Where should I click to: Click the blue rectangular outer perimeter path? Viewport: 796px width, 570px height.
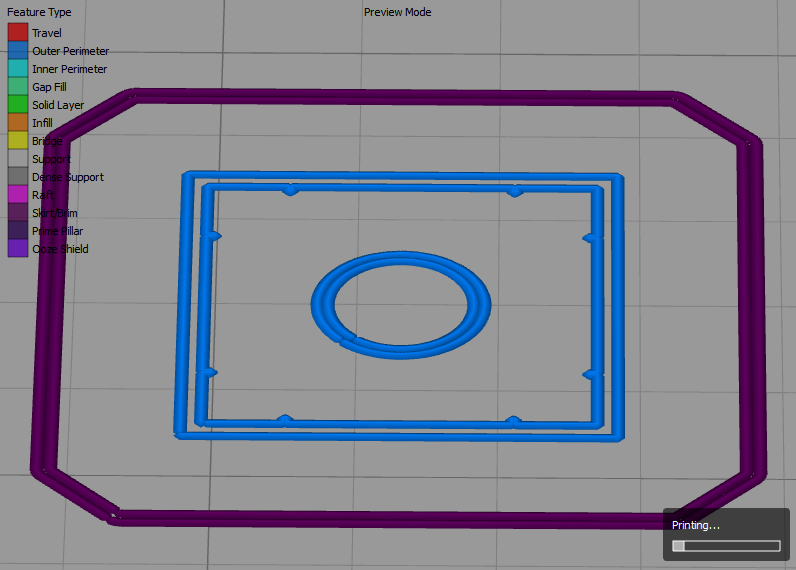(x=400, y=176)
